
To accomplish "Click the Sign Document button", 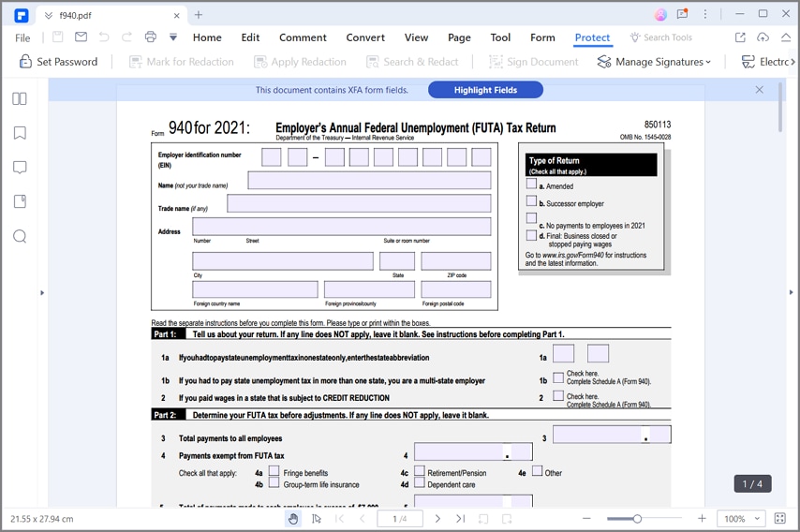I will [533, 62].
